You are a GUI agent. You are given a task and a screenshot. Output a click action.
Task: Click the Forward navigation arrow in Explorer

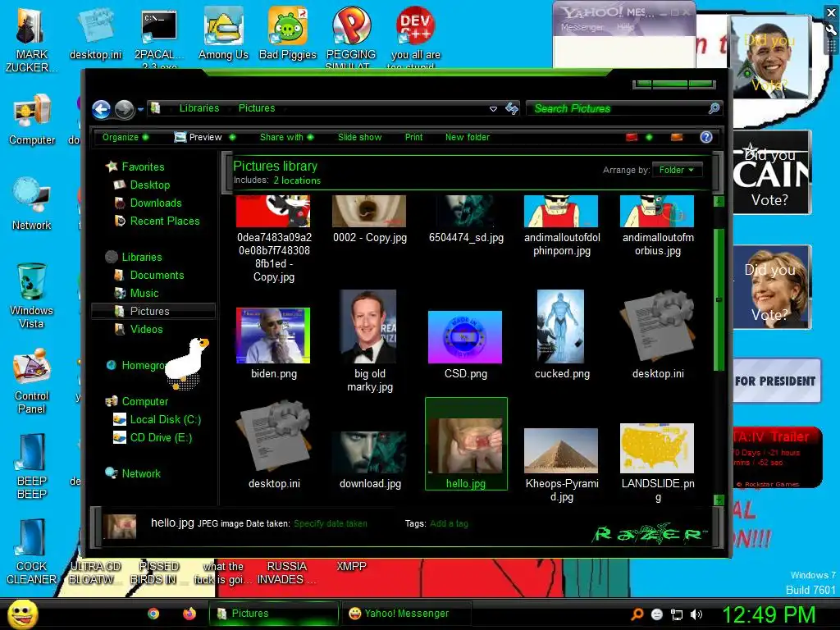(125, 109)
